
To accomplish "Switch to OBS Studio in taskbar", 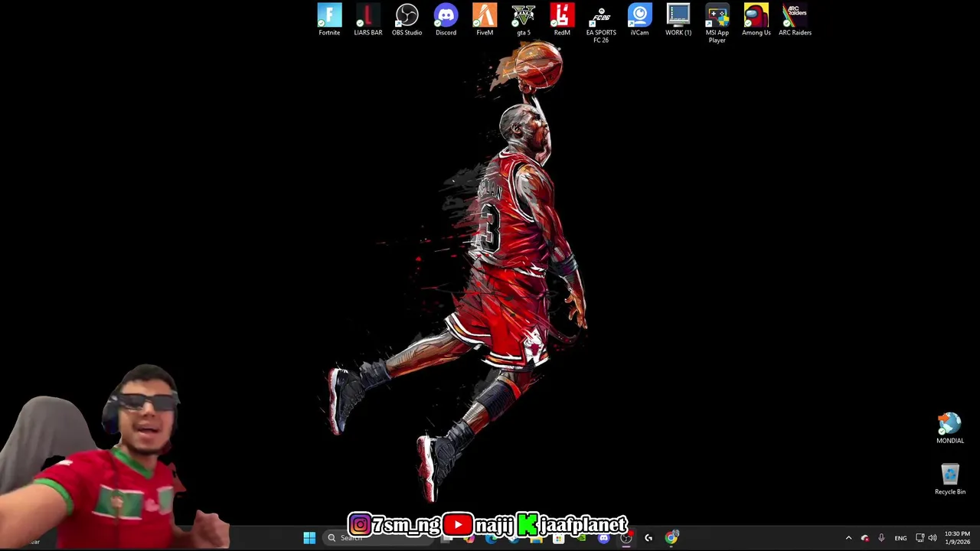I will (x=626, y=538).
